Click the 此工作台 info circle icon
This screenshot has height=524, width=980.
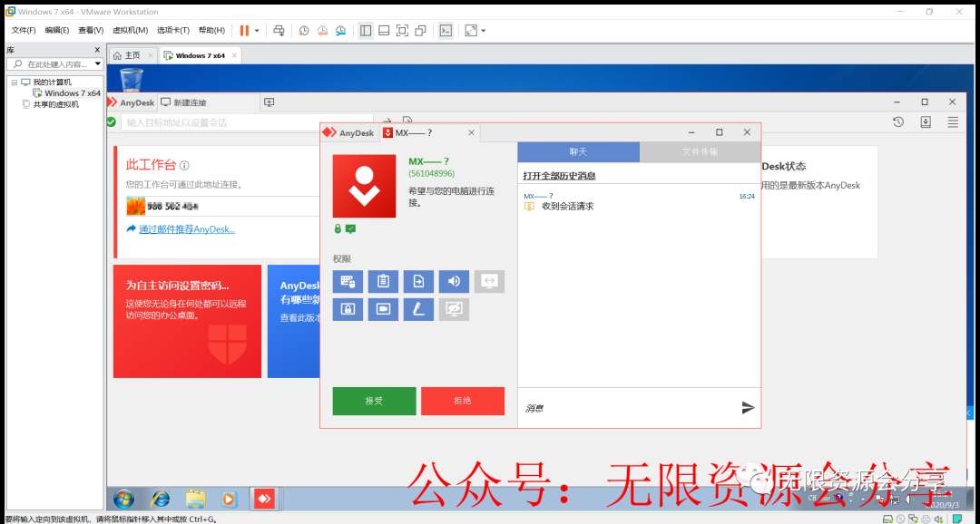[184, 166]
